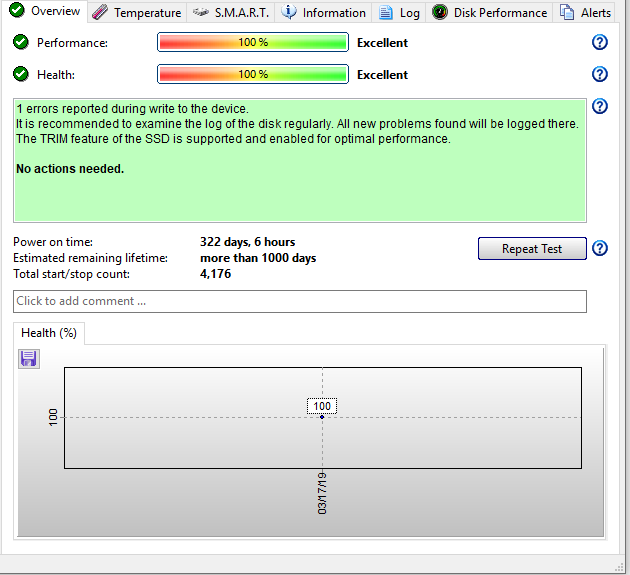Switch to the S.M.A.R.T. tab
This screenshot has height=575, width=630.
click(x=231, y=12)
